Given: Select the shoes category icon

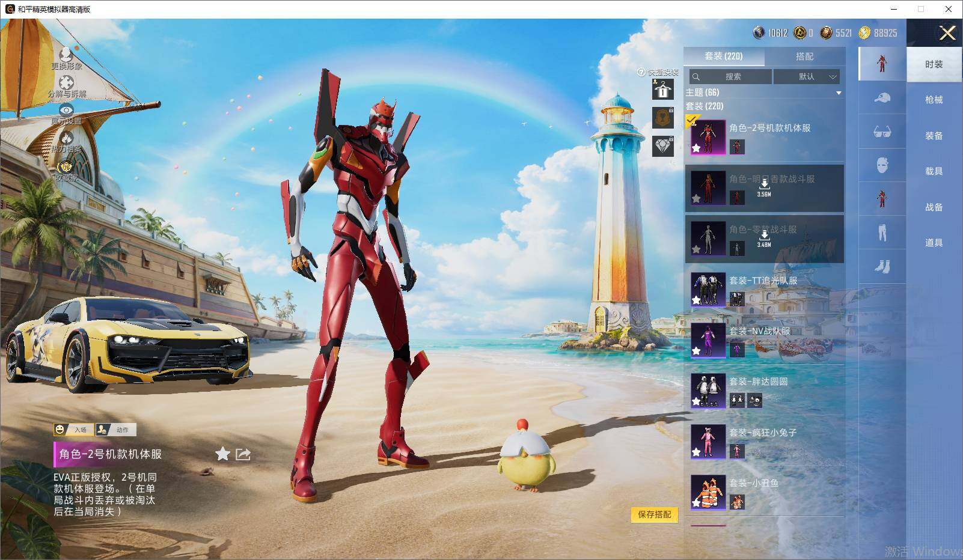Looking at the screenshot, I should 882,266.
